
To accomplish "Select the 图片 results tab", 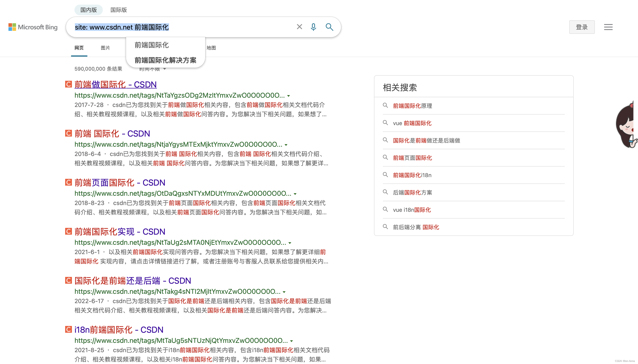I will (105, 48).
